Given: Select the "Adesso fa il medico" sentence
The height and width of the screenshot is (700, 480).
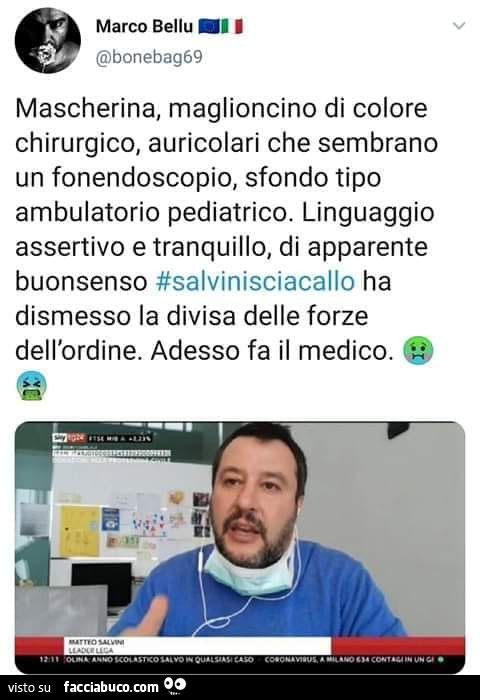Looking at the screenshot, I should 271,351.
